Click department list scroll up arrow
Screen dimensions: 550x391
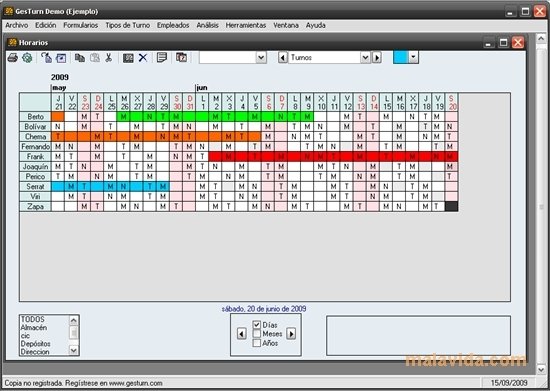[x=74, y=320]
